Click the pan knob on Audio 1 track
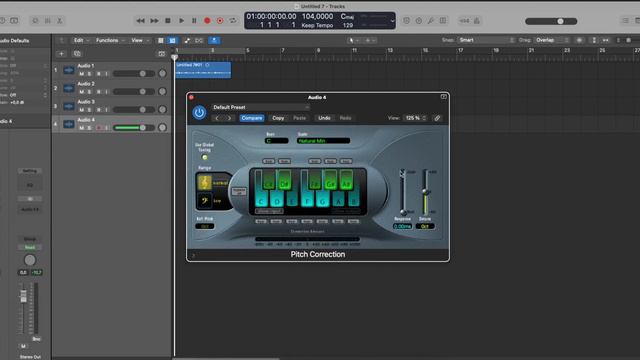Image resolution: width=640 pixels, height=360 pixels. [162, 73]
